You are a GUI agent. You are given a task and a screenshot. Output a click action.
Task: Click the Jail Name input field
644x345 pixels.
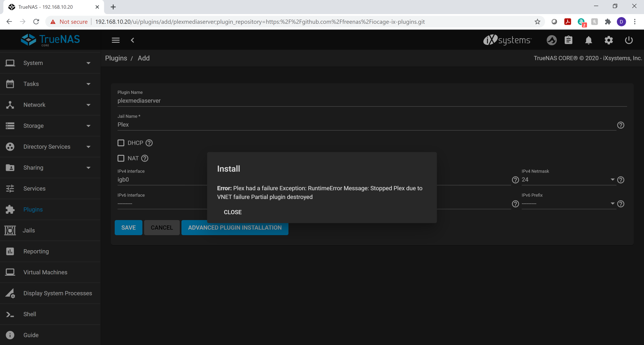367,125
